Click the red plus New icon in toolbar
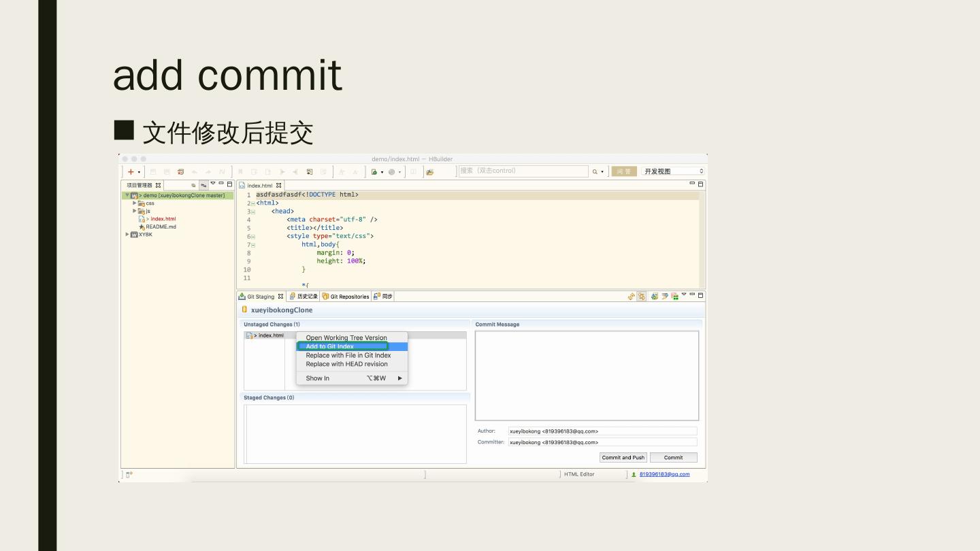This screenshot has width=980, height=551. [x=131, y=172]
